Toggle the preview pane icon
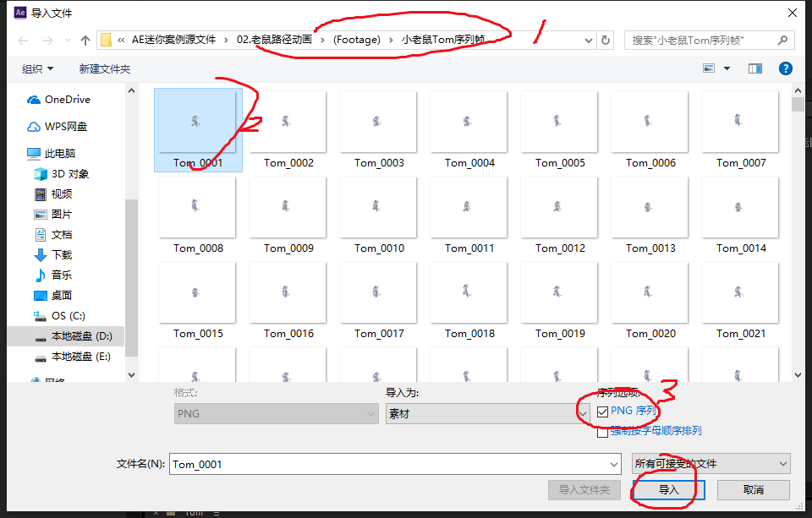 point(755,68)
